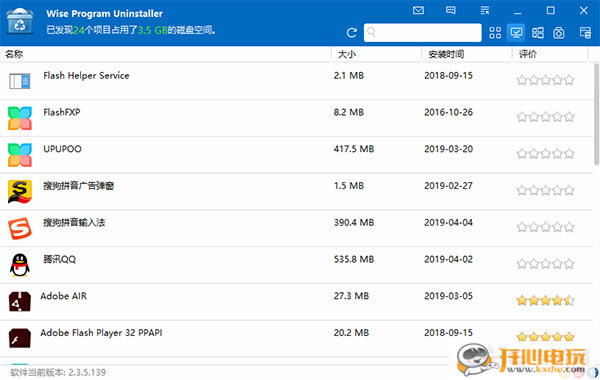This screenshot has width=600, height=380.
Task: Click the 2.1 MB size value
Action: tap(349, 75)
